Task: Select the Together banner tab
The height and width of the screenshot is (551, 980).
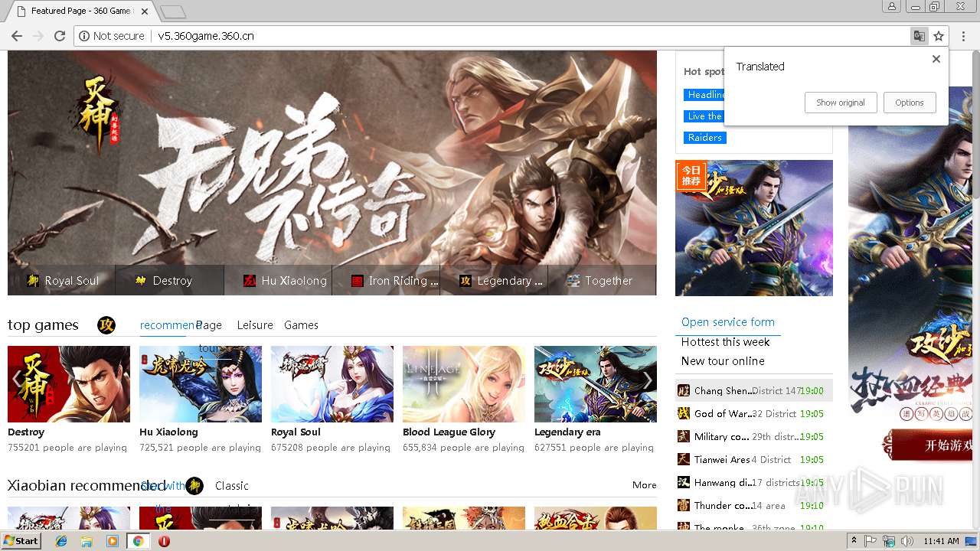Action: point(602,280)
